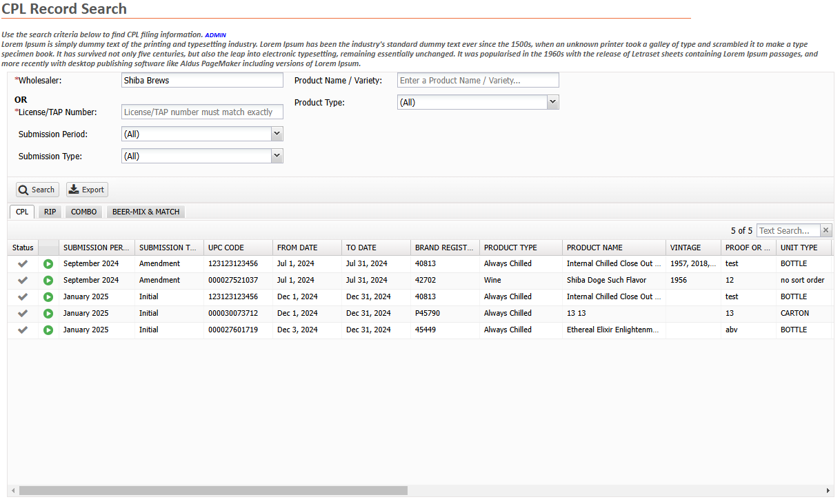Image resolution: width=840 pixels, height=504 pixels.
Task: Click the License/TAP Number input field
Action: [x=202, y=112]
